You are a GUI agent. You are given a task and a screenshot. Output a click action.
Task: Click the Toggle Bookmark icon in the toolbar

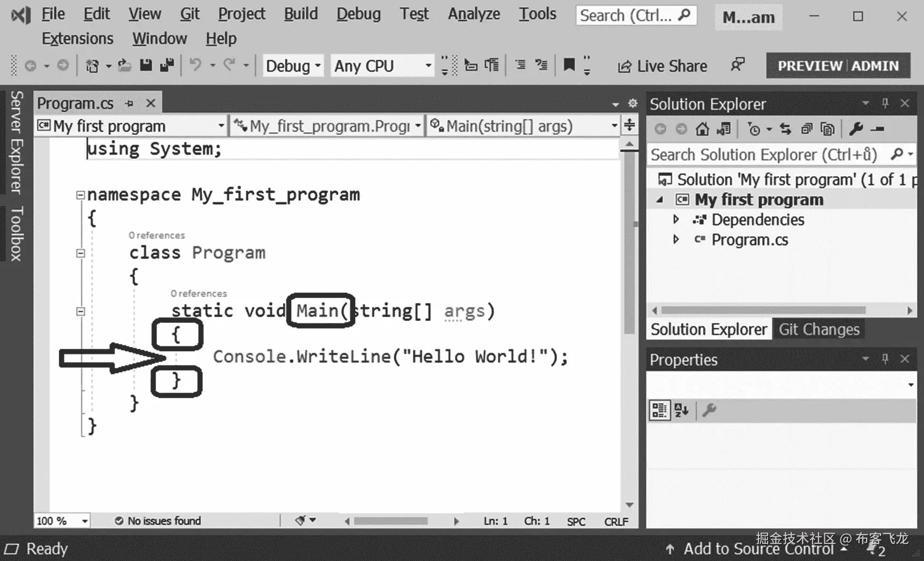(x=569, y=65)
